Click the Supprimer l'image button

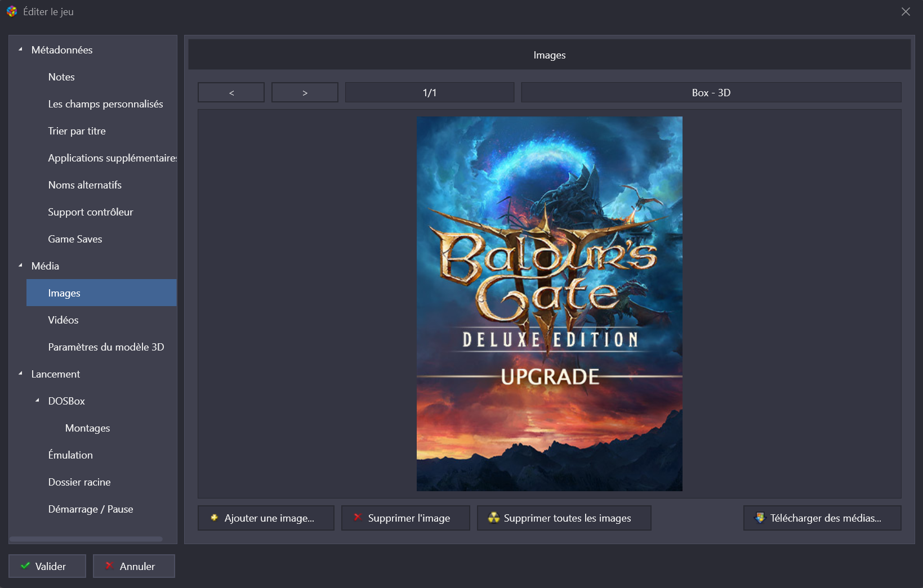[x=405, y=518]
